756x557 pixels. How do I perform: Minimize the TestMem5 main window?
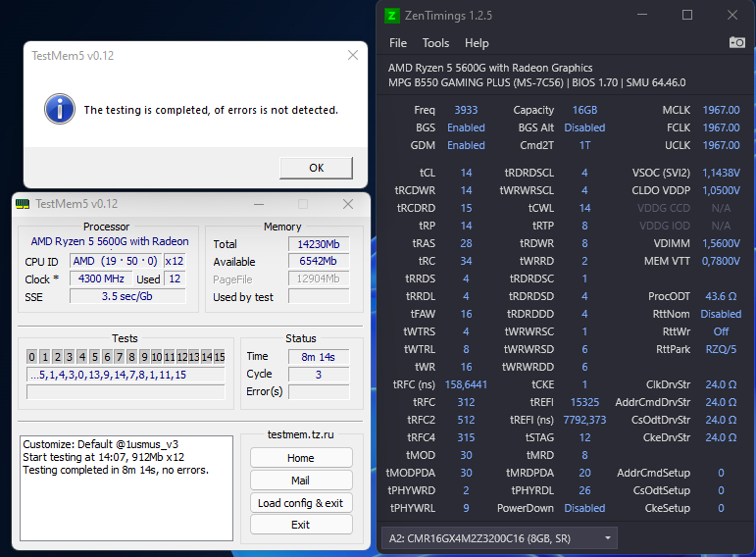tap(259, 204)
